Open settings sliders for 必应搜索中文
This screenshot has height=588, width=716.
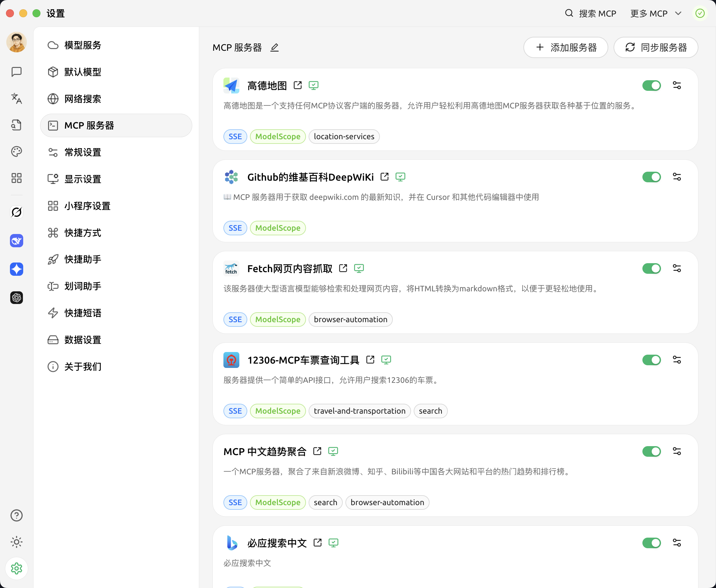pos(677,543)
